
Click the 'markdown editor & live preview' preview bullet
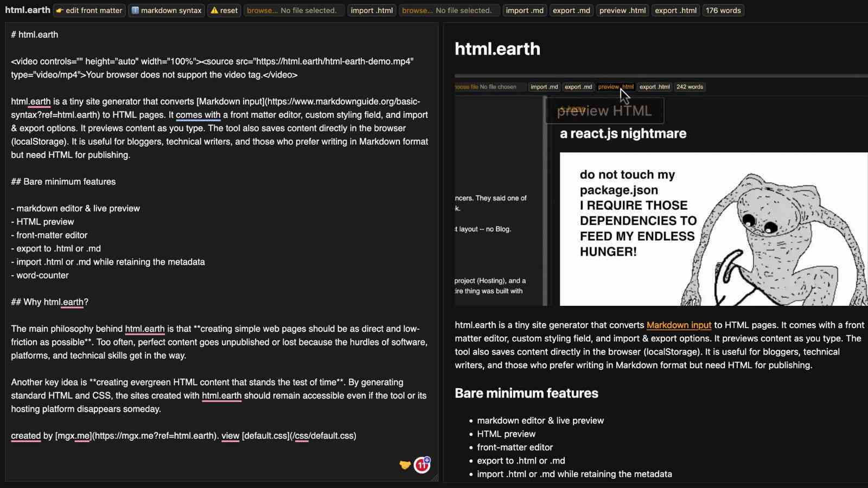click(540, 421)
